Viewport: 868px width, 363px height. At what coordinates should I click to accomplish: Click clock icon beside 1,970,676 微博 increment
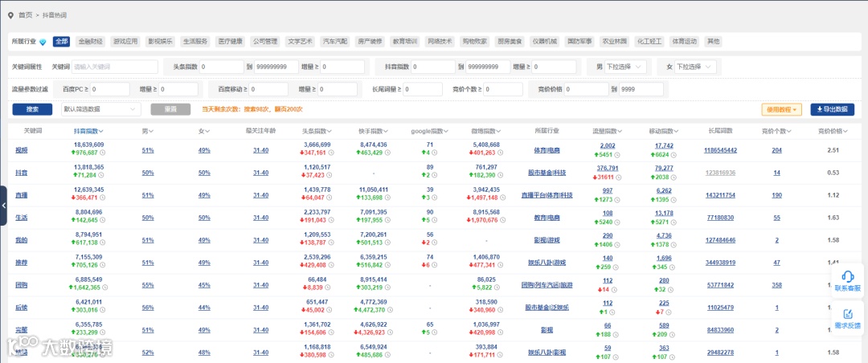tap(503, 220)
